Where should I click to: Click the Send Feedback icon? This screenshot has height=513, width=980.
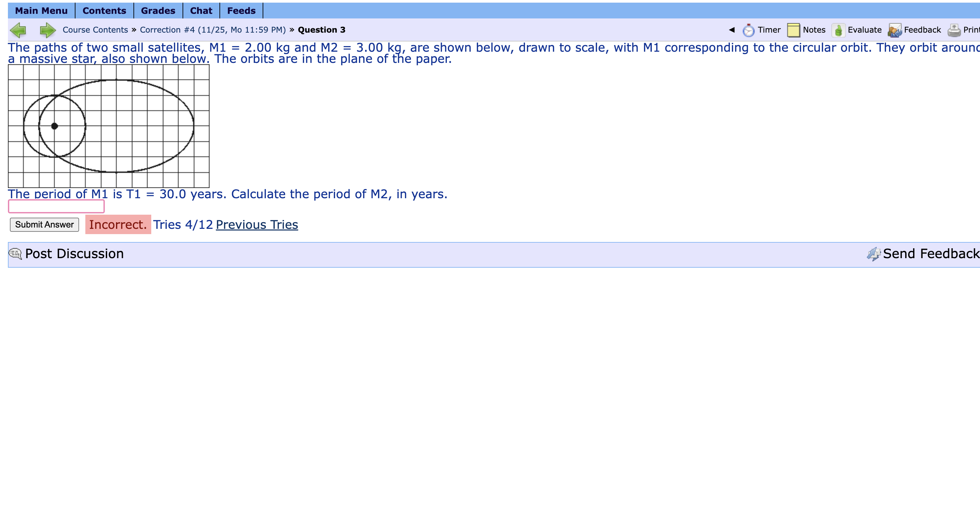[x=874, y=254]
